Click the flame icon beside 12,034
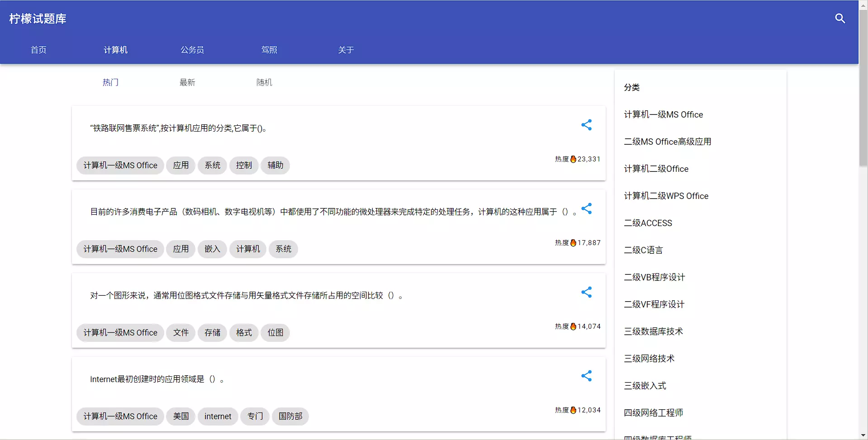Screen dimensions: 868x440 point(573,410)
